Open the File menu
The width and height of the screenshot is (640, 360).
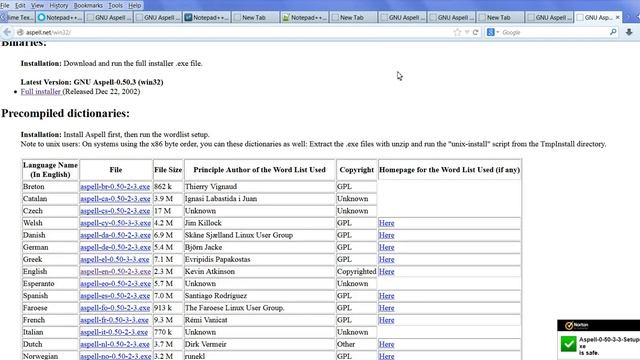(5, 6)
